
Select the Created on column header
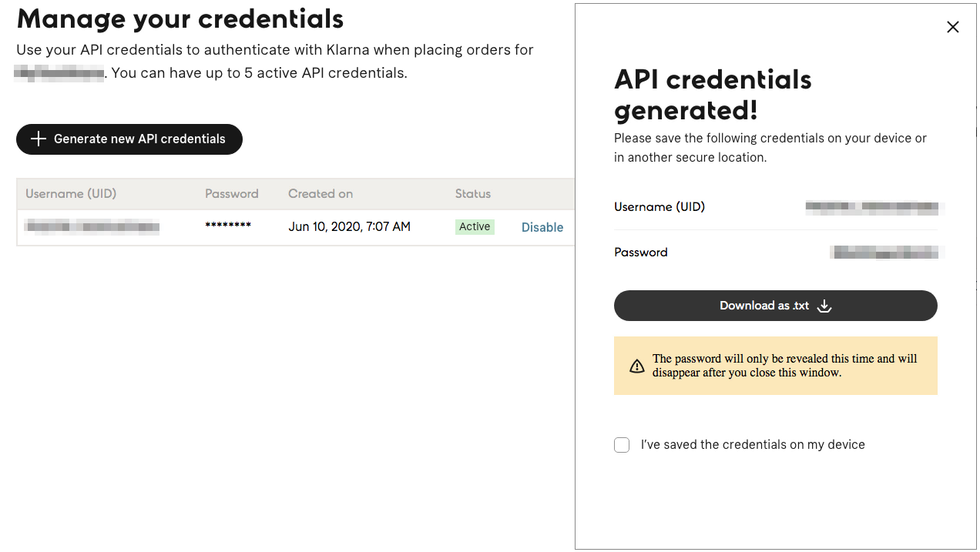tap(321, 194)
